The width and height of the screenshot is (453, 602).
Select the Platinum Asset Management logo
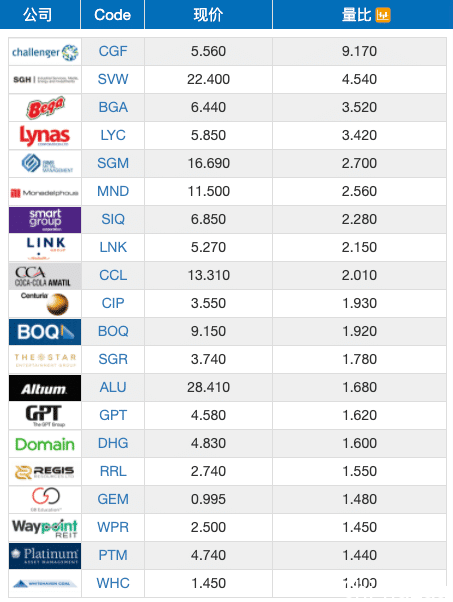pos(45,556)
